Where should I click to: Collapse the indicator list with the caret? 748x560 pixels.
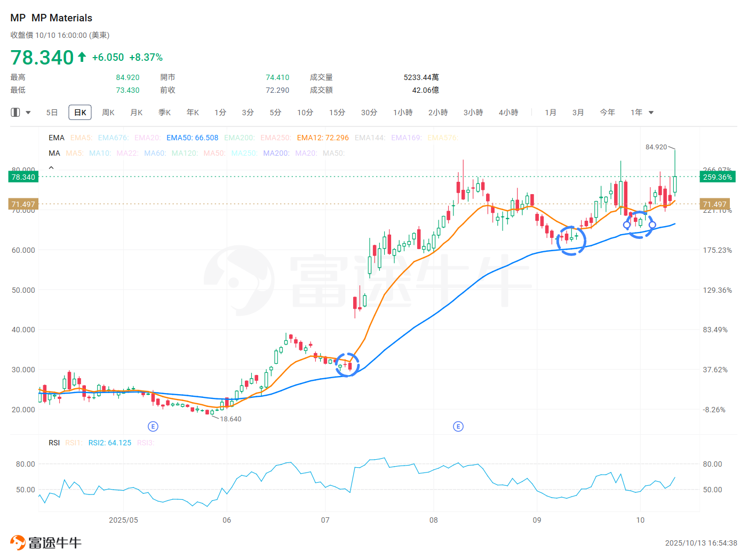(x=51, y=167)
